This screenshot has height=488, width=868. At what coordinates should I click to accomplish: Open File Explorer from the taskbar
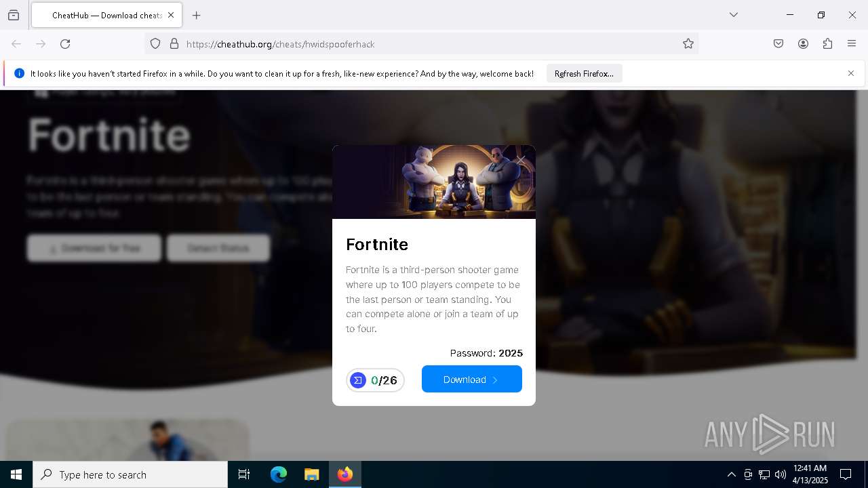click(311, 474)
